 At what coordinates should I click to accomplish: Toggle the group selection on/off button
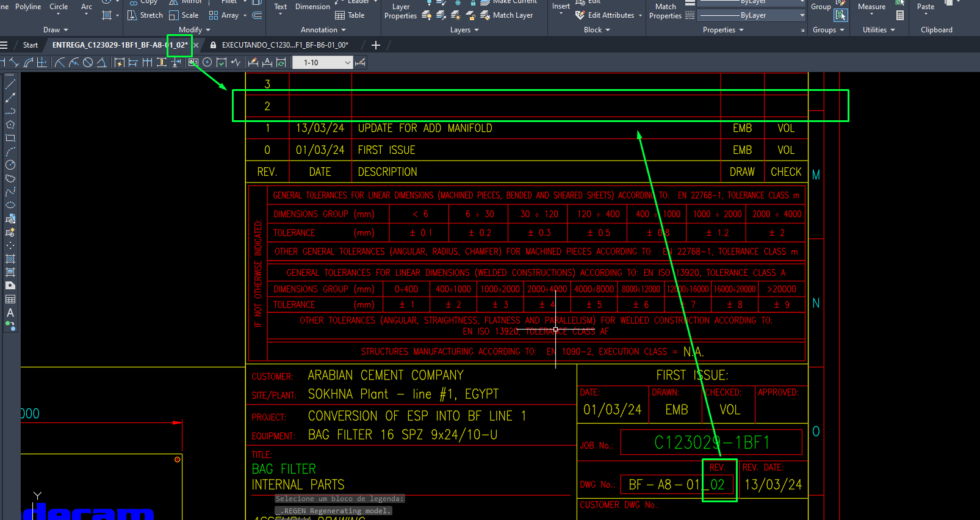pyautogui.click(x=841, y=15)
